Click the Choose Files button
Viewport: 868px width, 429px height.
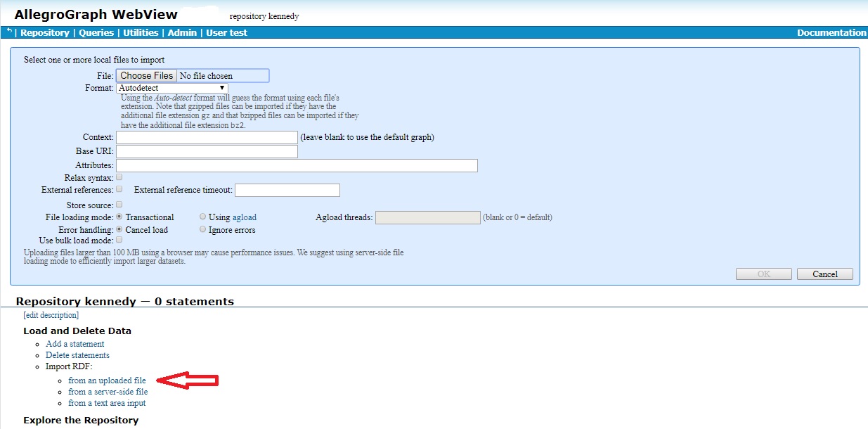[x=146, y=76]
